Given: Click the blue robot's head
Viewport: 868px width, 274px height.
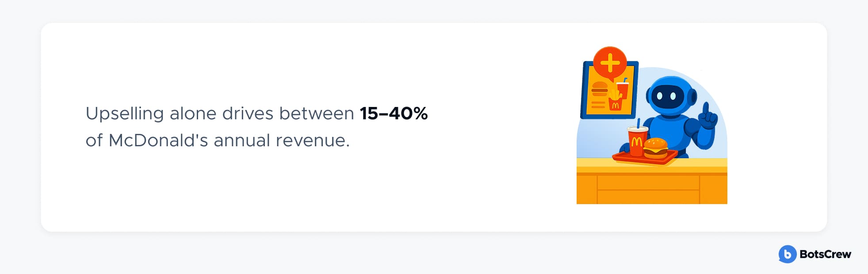Looking at the screenshot, I should (671, 95).
